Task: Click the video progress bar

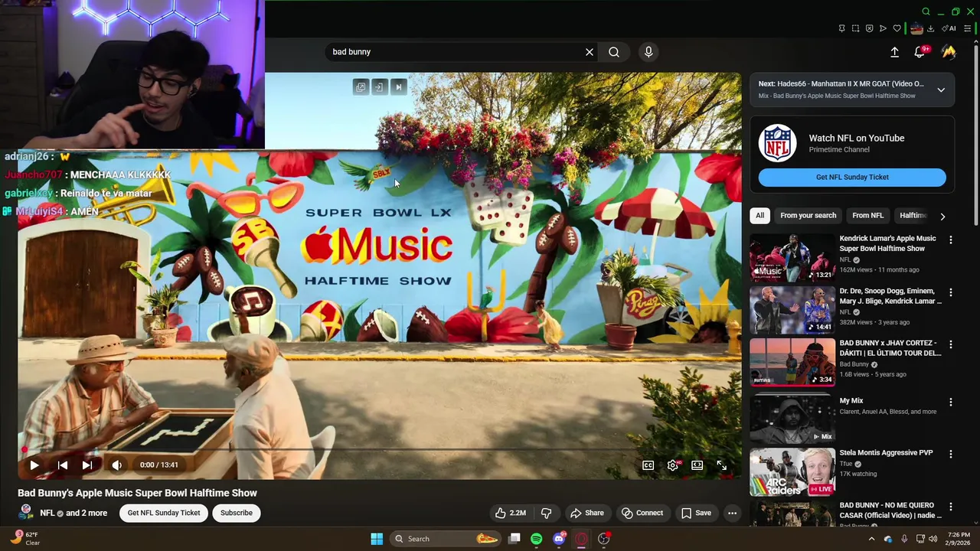Action: [x=379, y=449]
